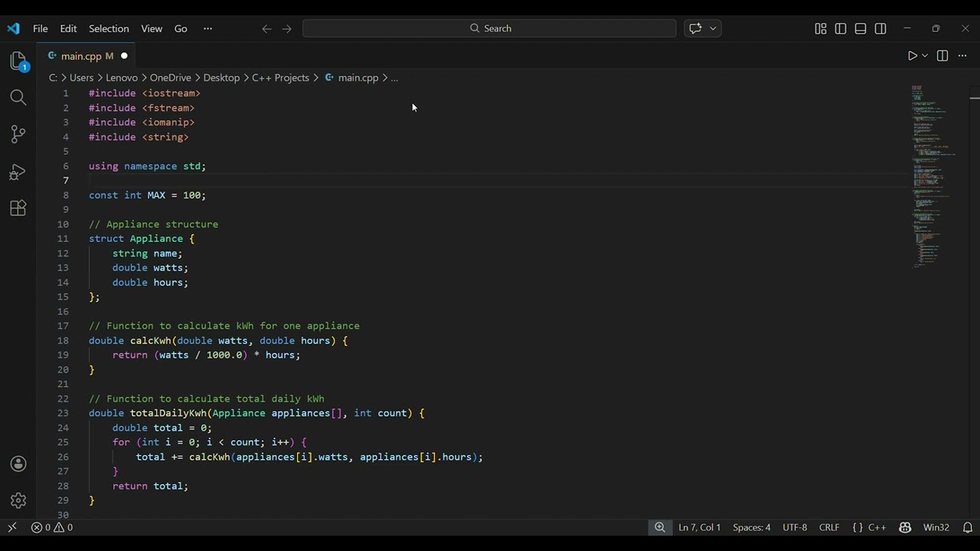980x551 pixels.
Task: Toggle the bottom panel
Action: [x=861, y=28]
